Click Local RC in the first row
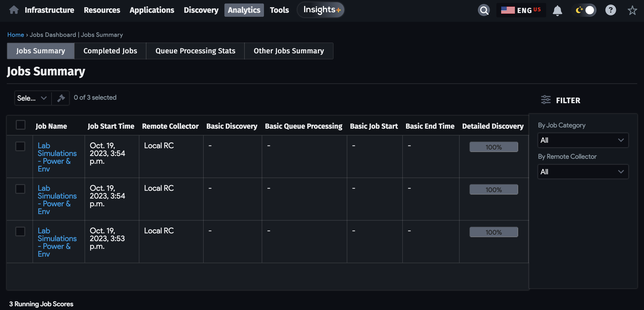The height and width of the screenshot is (310, 644). 159,146
